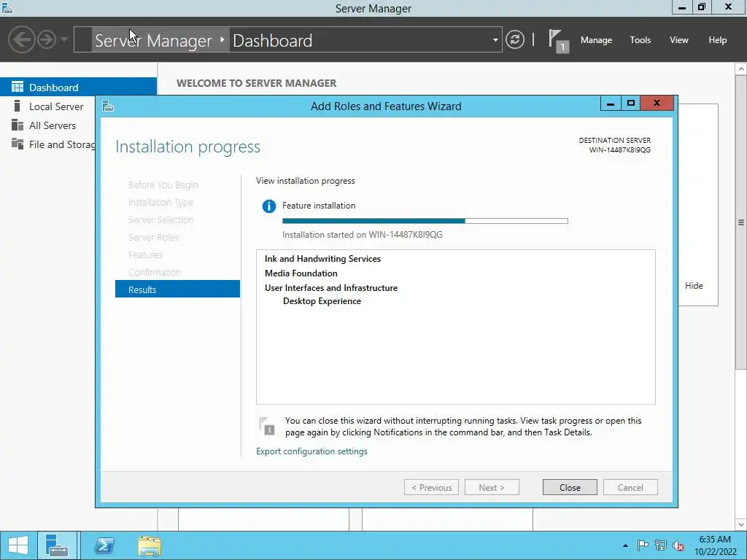
Task: Maximize the Add Roles and Features Wizard
Action: click(x=631, y=104)
